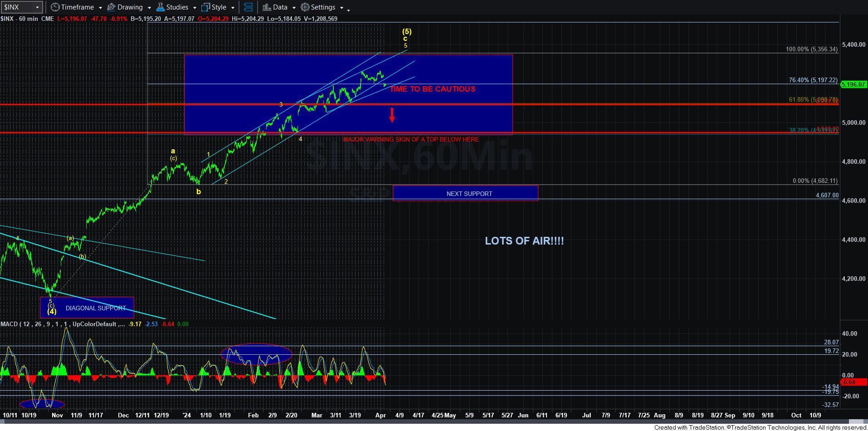This screenshot has height=431, width=868.
Task: Expand the Studies dropdown arrow
Action: 194,8
